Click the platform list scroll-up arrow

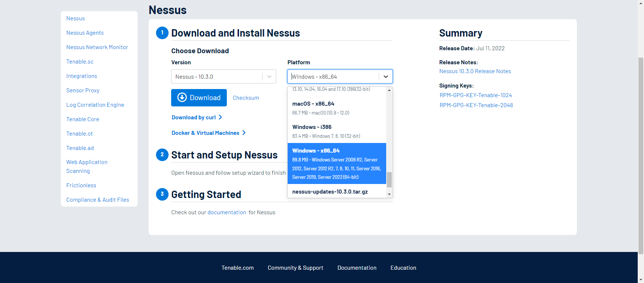[389, 90]
